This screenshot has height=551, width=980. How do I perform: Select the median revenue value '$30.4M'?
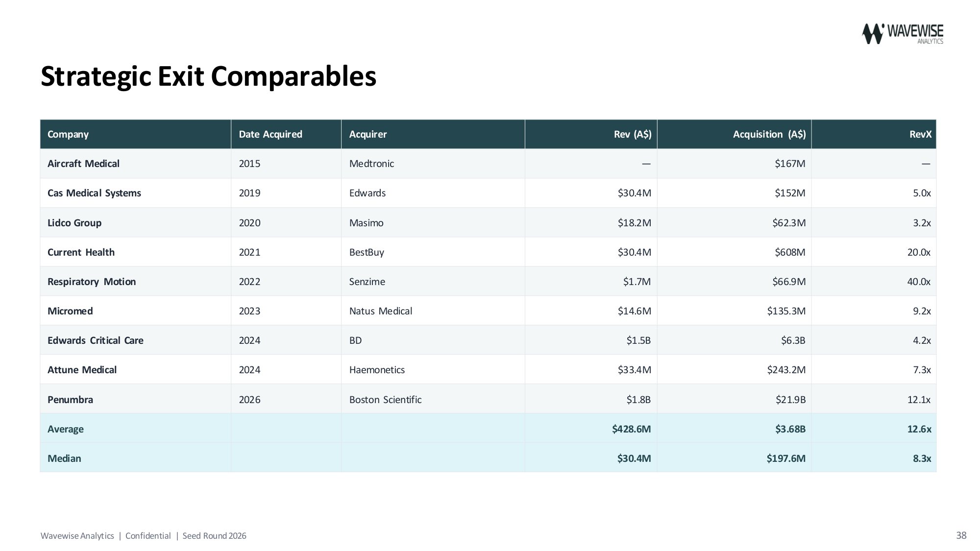click(634, 458)
